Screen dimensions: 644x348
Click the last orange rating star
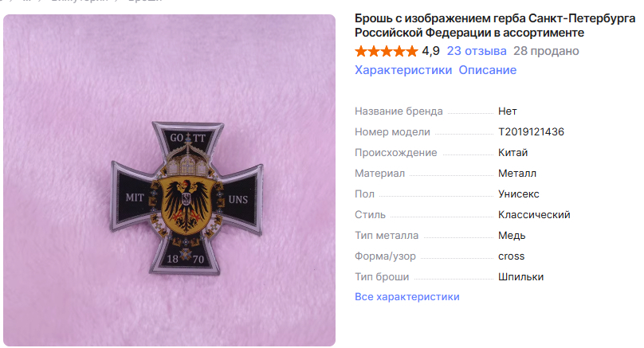(x=412, y=51)
